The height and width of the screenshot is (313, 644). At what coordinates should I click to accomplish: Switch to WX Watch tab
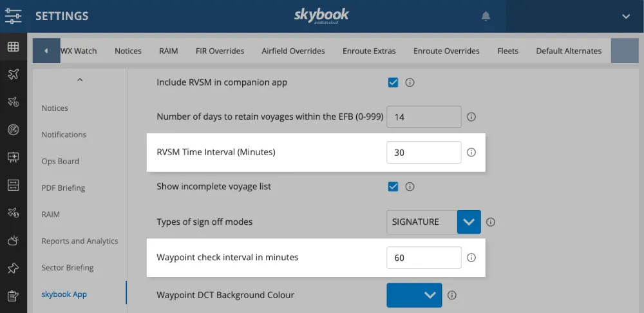[79, 51]
